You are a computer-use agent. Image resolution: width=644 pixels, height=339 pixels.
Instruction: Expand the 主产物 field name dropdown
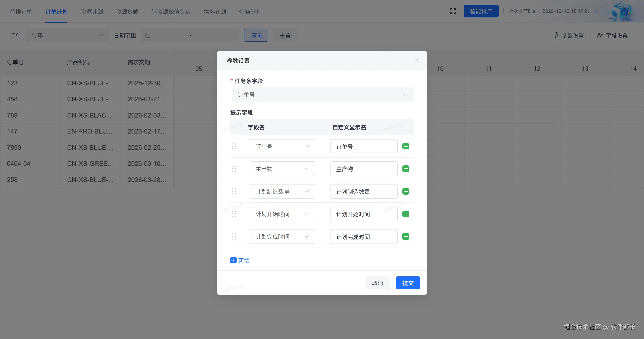click(x=282, y=169)
